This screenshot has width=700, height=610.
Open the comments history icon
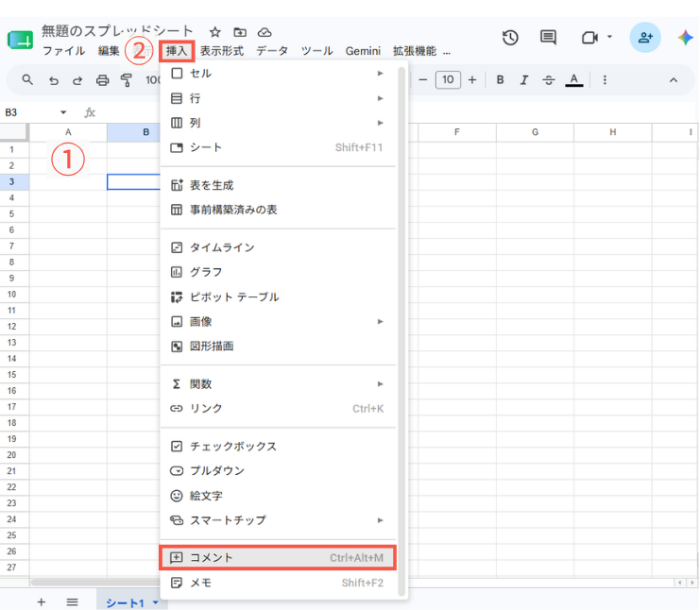pos(548,38)
